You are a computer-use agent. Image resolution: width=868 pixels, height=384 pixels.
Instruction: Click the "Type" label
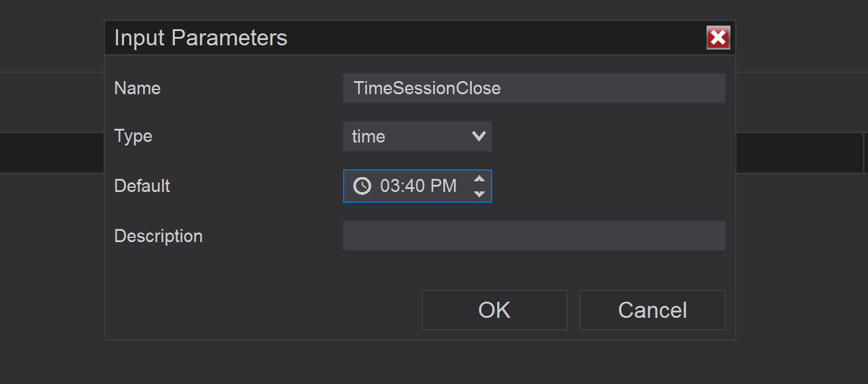click(x=133, y=136)
